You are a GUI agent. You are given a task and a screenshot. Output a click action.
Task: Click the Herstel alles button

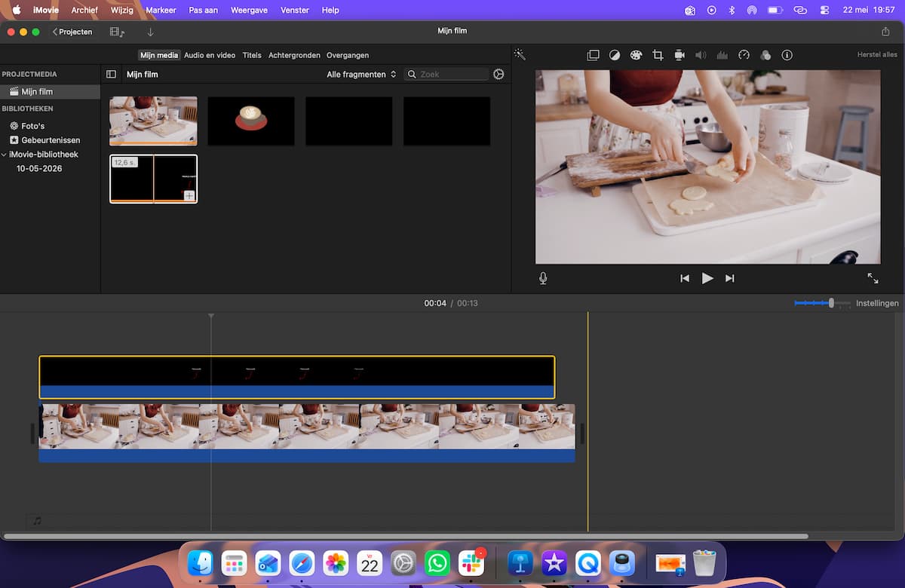click(x=877, y=55)
